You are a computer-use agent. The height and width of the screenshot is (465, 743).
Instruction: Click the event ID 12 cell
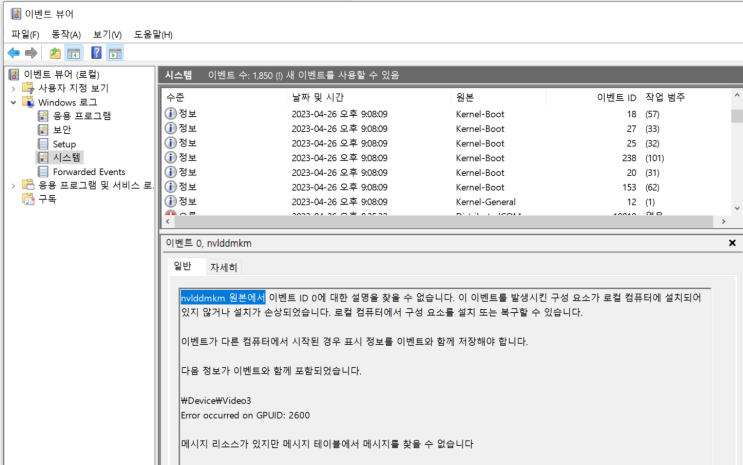coord(632,202)
